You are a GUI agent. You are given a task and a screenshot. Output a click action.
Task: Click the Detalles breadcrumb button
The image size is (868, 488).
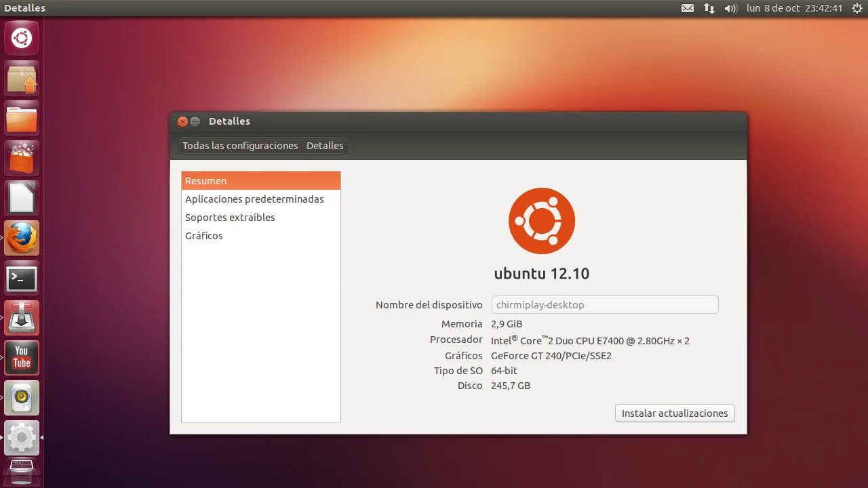pyautogui.click(x=325, y=146)
